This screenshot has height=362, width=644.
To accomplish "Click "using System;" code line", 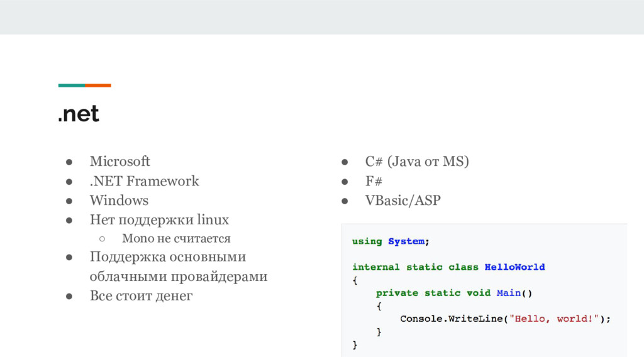I will (x=391, y=241).
